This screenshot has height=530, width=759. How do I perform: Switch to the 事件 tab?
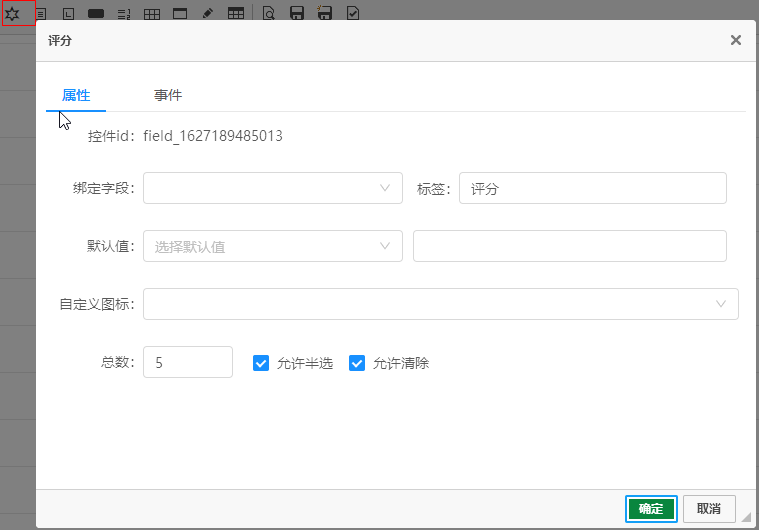click(x=168, y=95)
